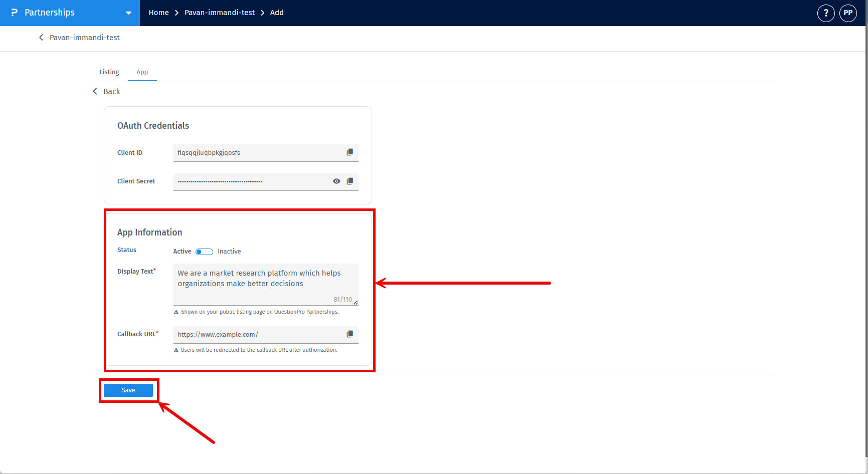
Task: Click the warning icon under Display Text
Action: pos(176,312)
